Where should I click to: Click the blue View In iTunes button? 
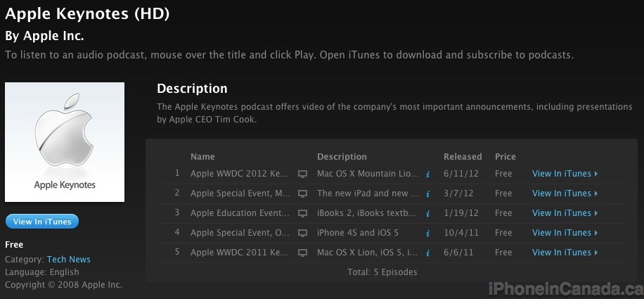pyautogui.click(x=42, y=222)
